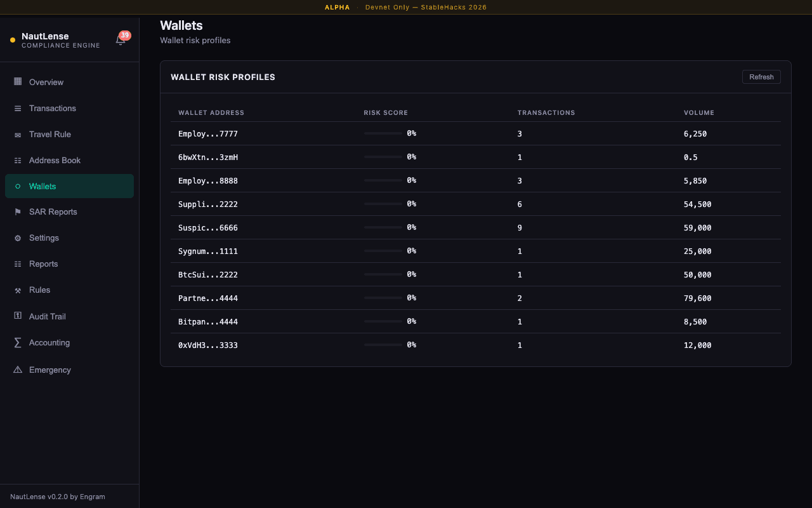Click the Address Book icon
The width and height of the screenshot is (812, 508).
pos(17,160)
